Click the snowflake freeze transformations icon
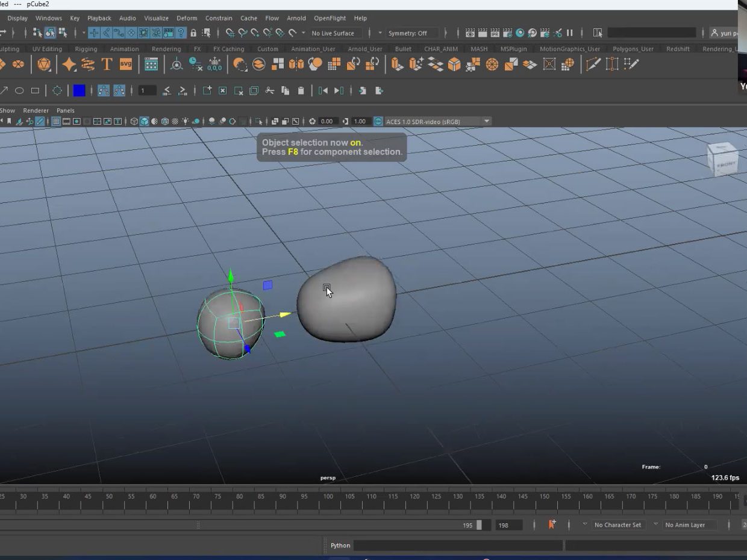This screenshot has height=560, width=747. click(214, 64)
